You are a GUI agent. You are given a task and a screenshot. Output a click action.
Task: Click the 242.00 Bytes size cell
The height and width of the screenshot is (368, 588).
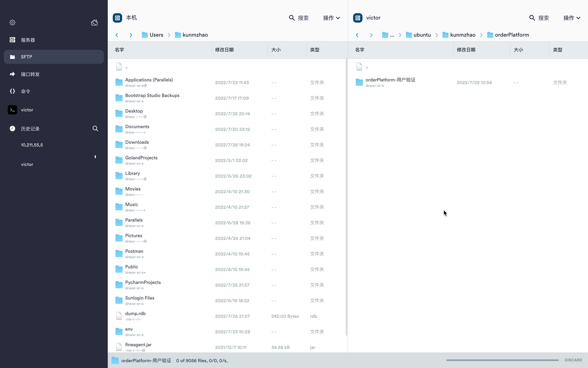[285, 316]
